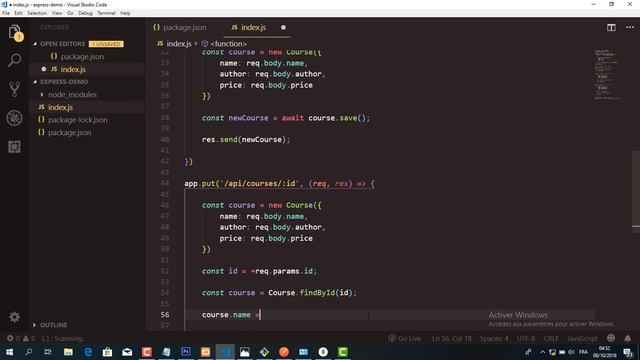Image resolution: width=640 pixels, height=360 pixels.
Task: Open the editor More Actions ellipsis
Action: click(x=630, y=27)
